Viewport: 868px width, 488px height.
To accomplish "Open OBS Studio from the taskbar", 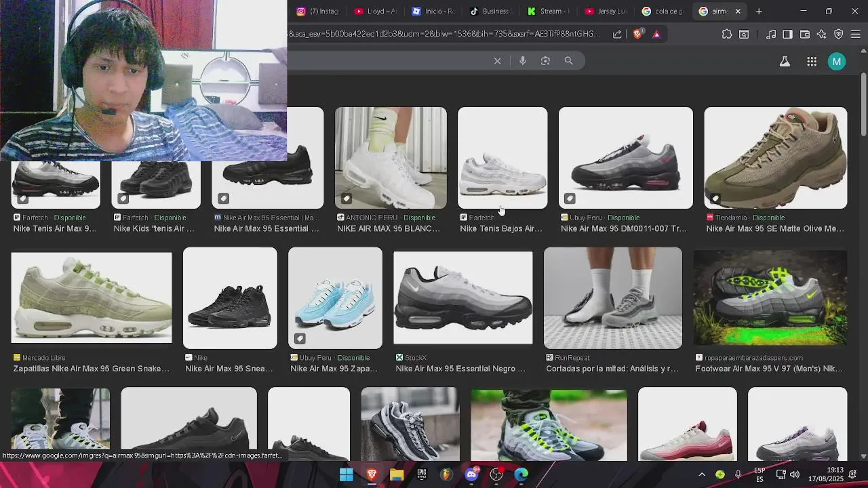I will coord(496,474).
